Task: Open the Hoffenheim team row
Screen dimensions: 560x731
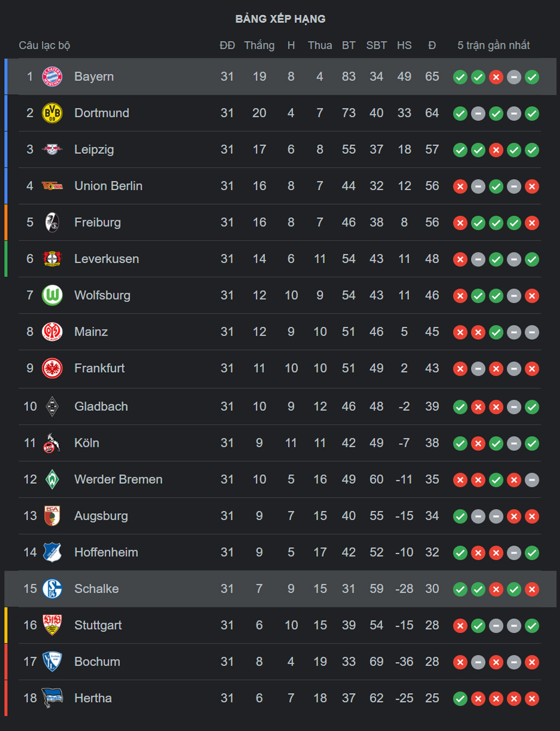Action: 280,553
